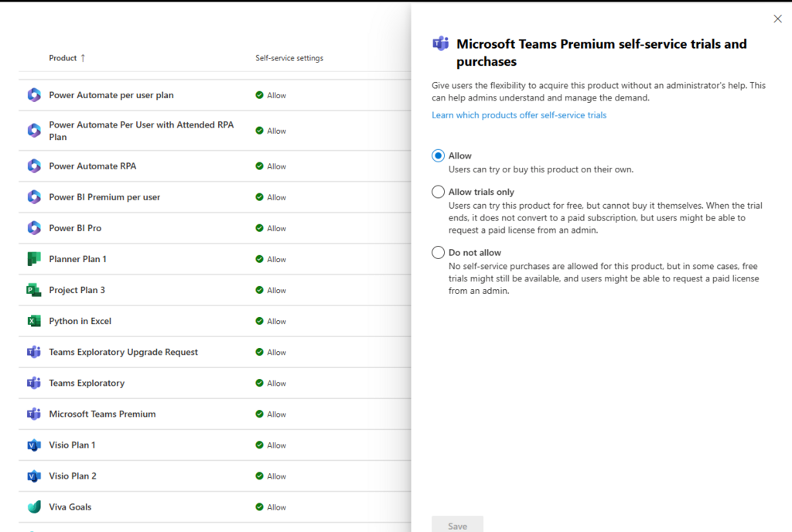Click Allow status for Power Automate RPA
792x532 pixels.
(271, 166)
